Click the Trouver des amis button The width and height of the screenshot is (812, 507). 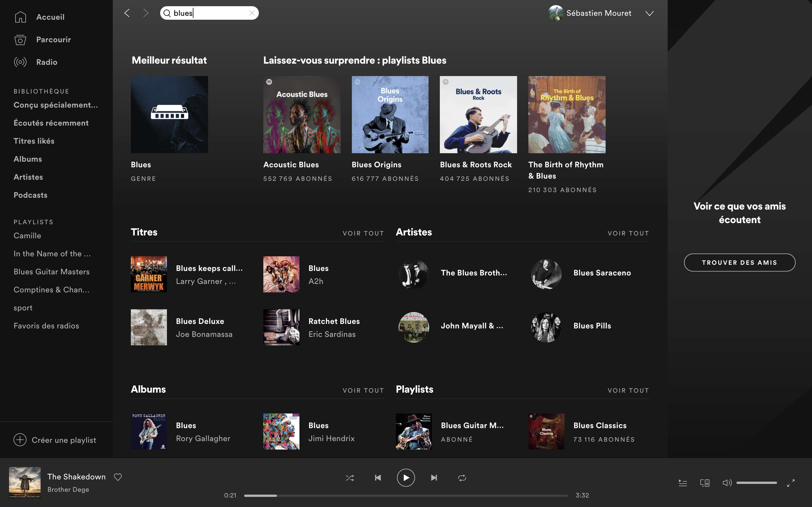(x=740, y=263)
